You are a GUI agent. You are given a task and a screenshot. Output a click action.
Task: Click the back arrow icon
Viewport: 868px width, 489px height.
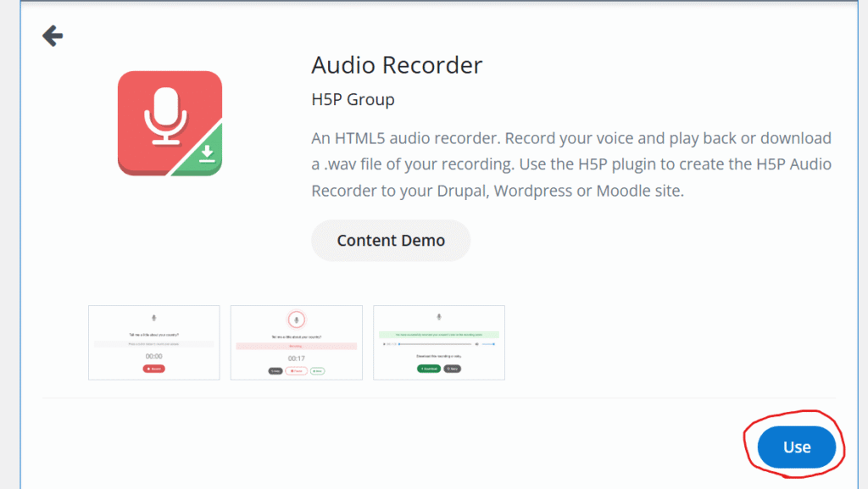53,36
